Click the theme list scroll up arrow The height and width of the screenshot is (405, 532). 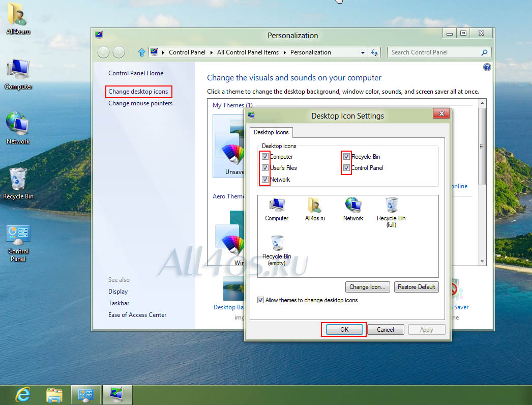click(x=482, y=103)
